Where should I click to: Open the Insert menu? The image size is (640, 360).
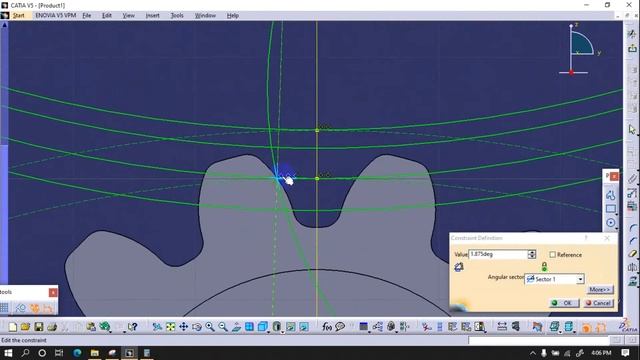point(152,16)
